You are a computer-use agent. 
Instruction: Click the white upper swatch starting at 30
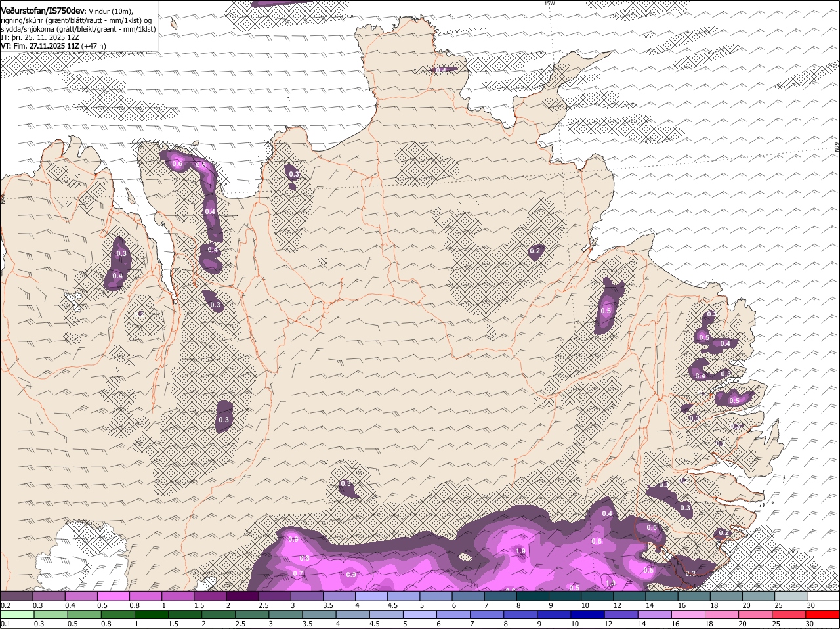pyautogui.click(x=823, y=596)
